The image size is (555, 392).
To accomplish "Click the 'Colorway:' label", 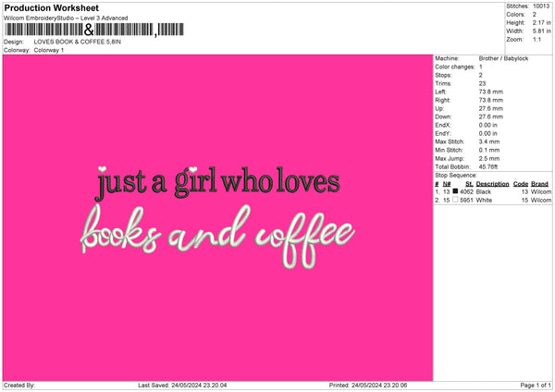I will [17, 50].
